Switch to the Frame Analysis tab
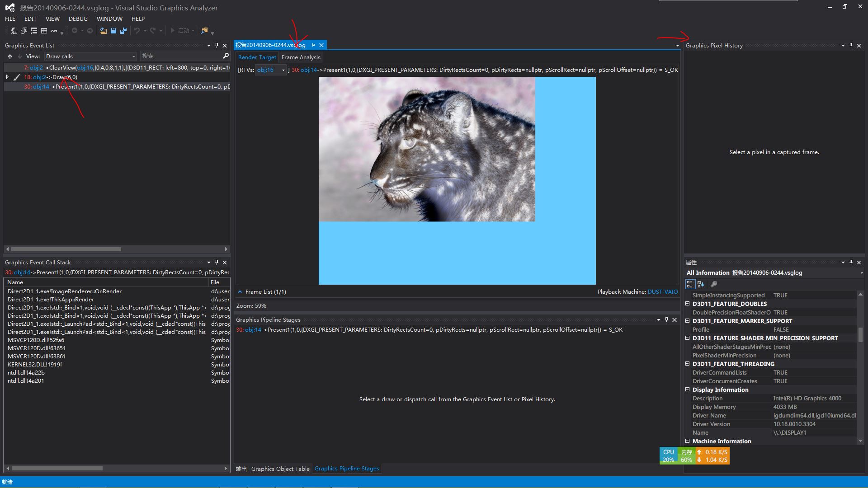 click(x=301, y=57)
